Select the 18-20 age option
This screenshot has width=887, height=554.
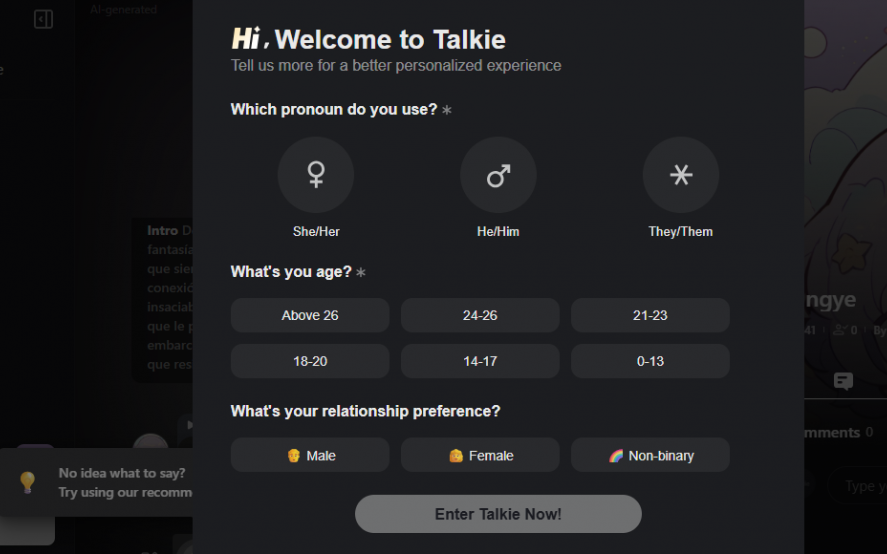coord(310,361)
